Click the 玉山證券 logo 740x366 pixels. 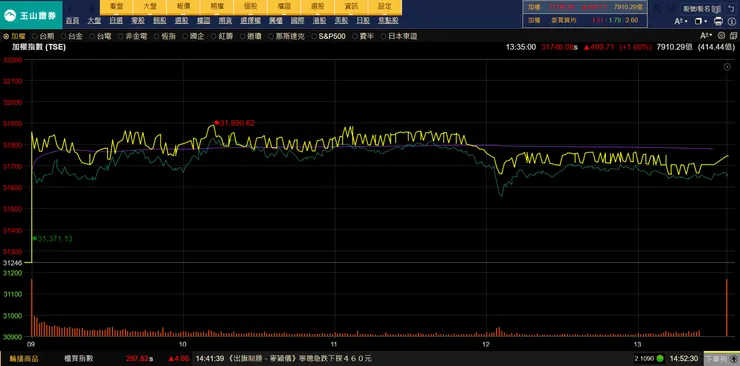31,15
